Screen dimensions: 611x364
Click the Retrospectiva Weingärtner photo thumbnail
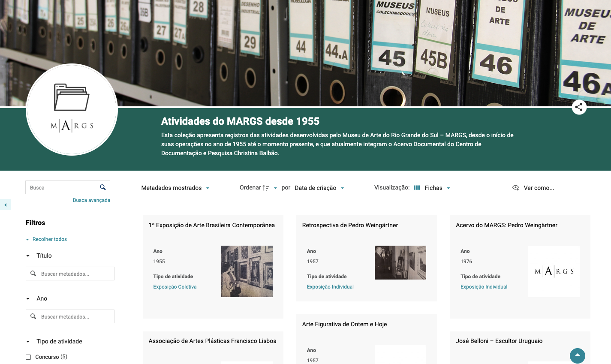[400, 262]
